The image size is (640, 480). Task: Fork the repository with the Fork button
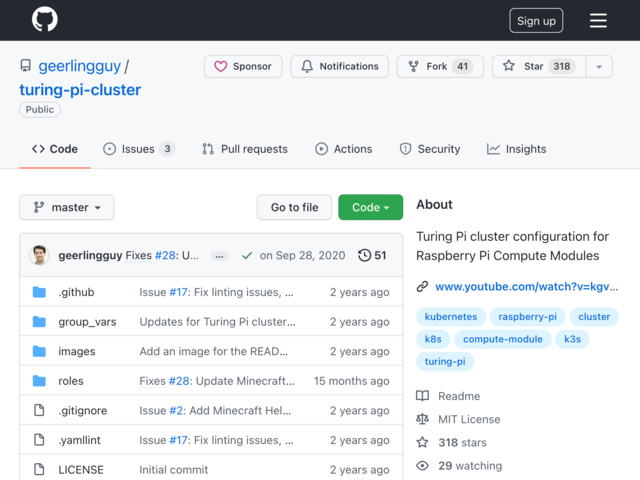click(440, 66)
